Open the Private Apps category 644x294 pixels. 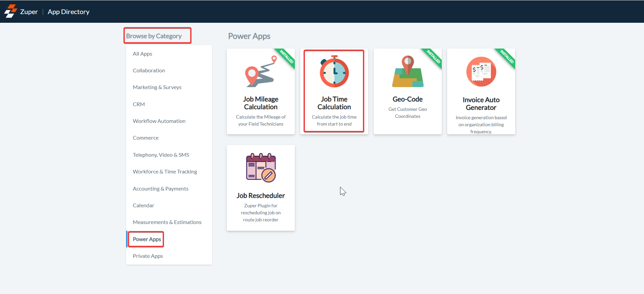pyautogui.click(x=169, y=256)
